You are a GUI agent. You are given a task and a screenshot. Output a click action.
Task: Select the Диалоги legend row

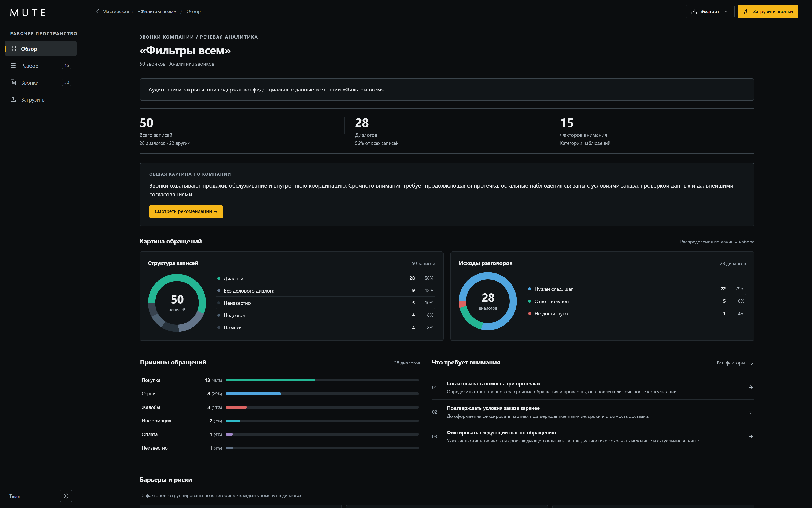tap(325, 278)
